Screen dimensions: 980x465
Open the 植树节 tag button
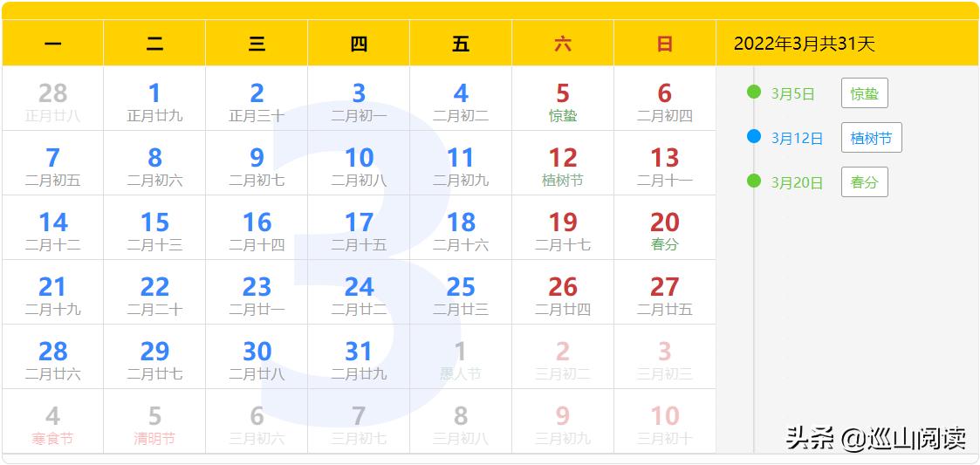click(871, 138)
